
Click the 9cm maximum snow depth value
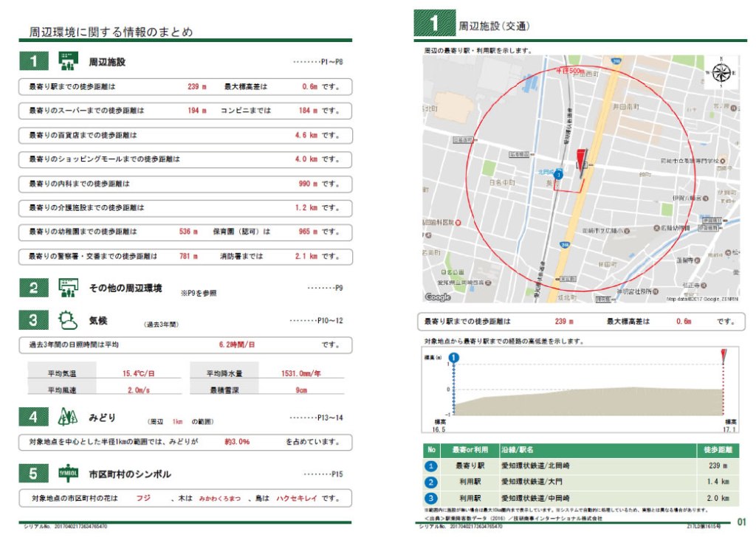click(301, 389)
